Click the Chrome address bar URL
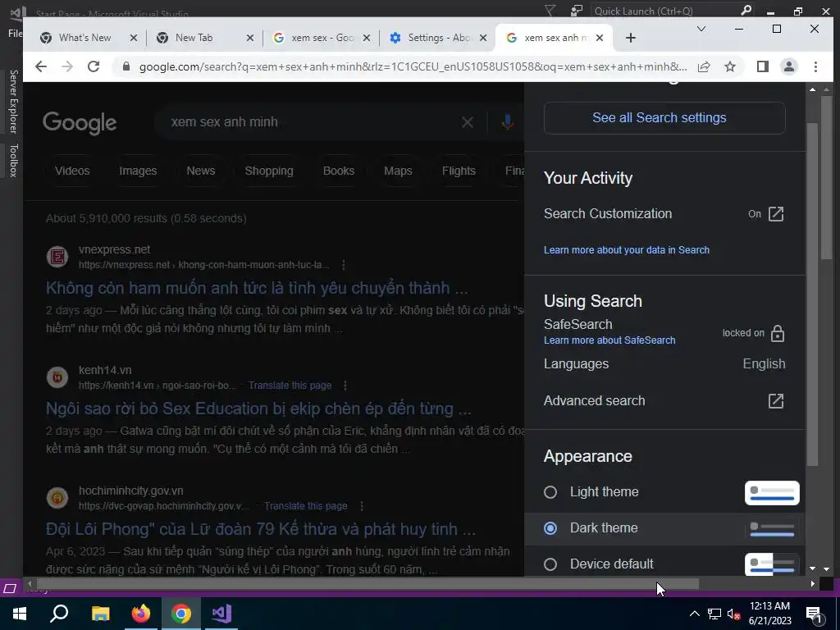Image resolution: width=840 pixels, height=630 pixels. tap(413, 66)
